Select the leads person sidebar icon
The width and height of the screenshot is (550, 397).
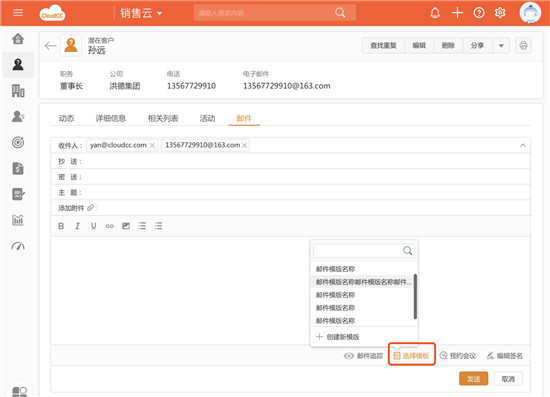pyautogui.click(x=18, y=65)
